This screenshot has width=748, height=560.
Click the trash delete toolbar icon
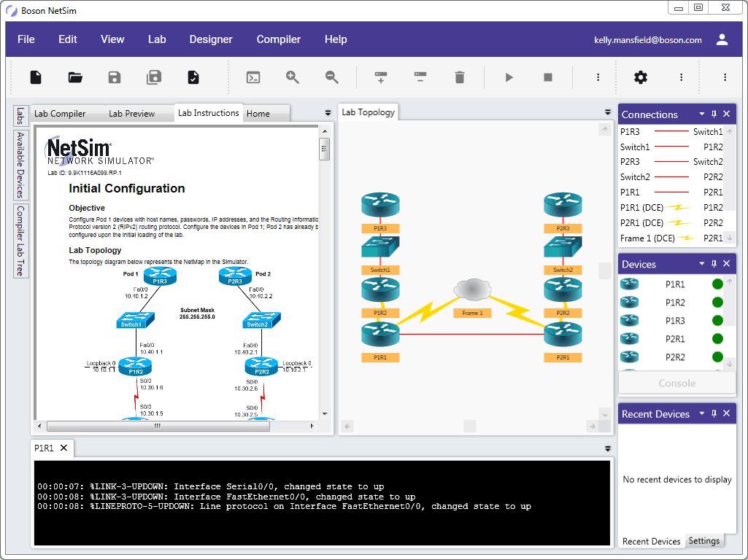click(459, 77)
